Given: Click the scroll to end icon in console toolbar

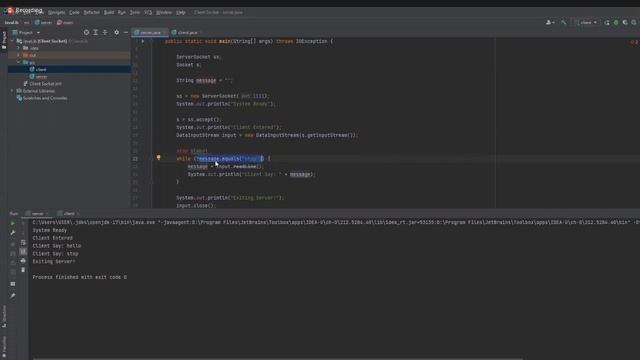Looking at the screenshot, I should point(23,251).
